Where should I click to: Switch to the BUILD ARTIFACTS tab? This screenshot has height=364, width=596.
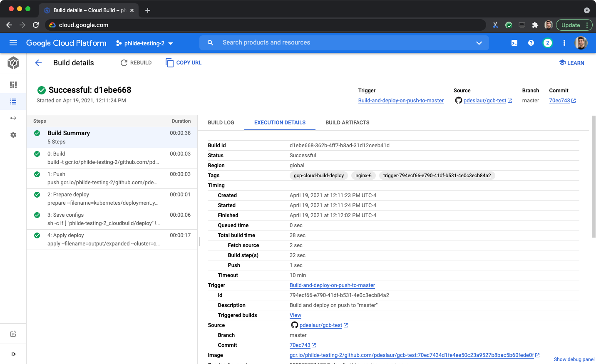pyautogui.click(x=348, y=123)
